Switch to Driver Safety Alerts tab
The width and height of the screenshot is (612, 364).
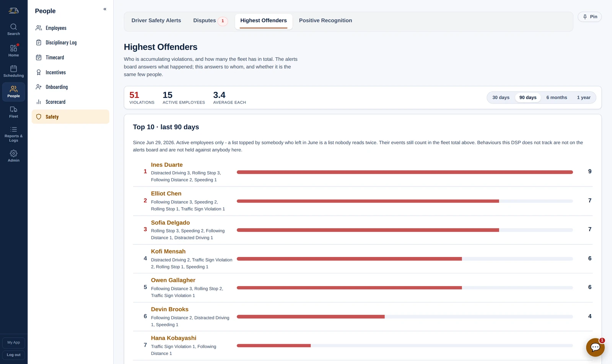[156, 21]
